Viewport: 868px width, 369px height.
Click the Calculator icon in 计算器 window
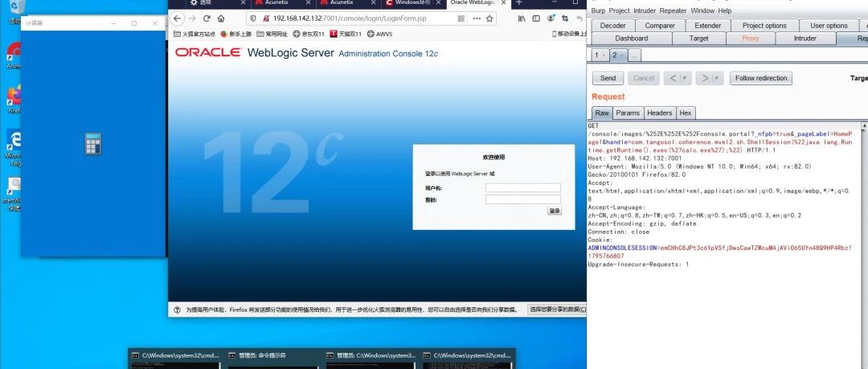93,143
